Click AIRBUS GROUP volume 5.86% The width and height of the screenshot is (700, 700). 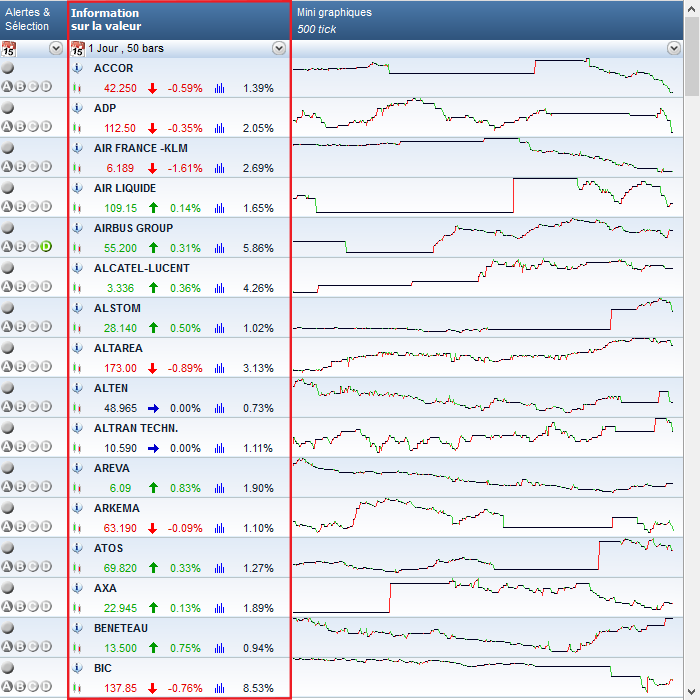pos(258,248)
